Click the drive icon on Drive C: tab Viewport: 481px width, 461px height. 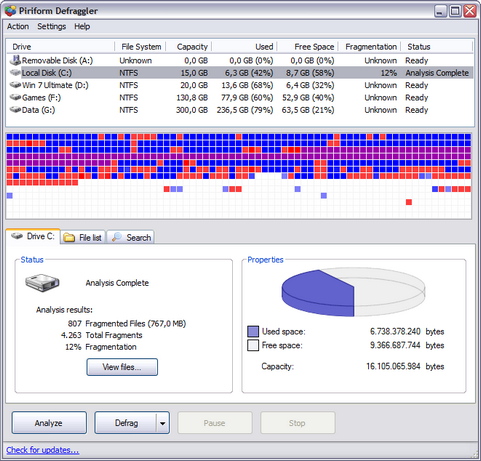click(x=17, y=236)
